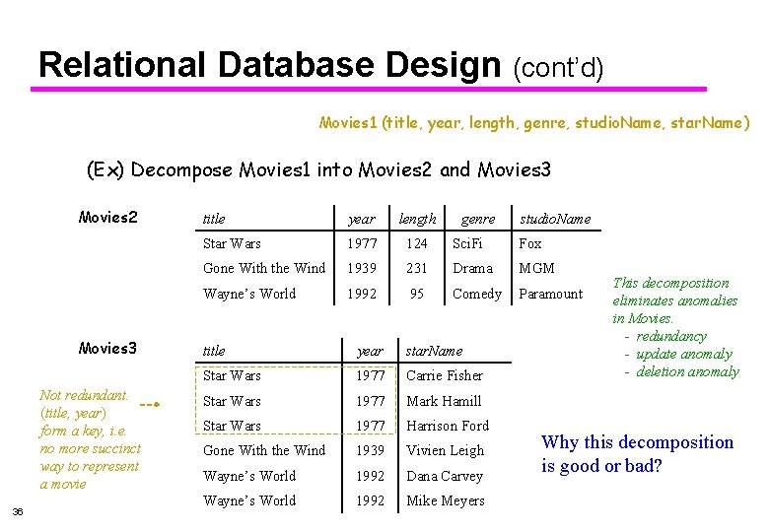The height and width of the screenshot is (532, 769).
Task: Click the '- deletion anomaly' bullet
Action: click(681, 371)
